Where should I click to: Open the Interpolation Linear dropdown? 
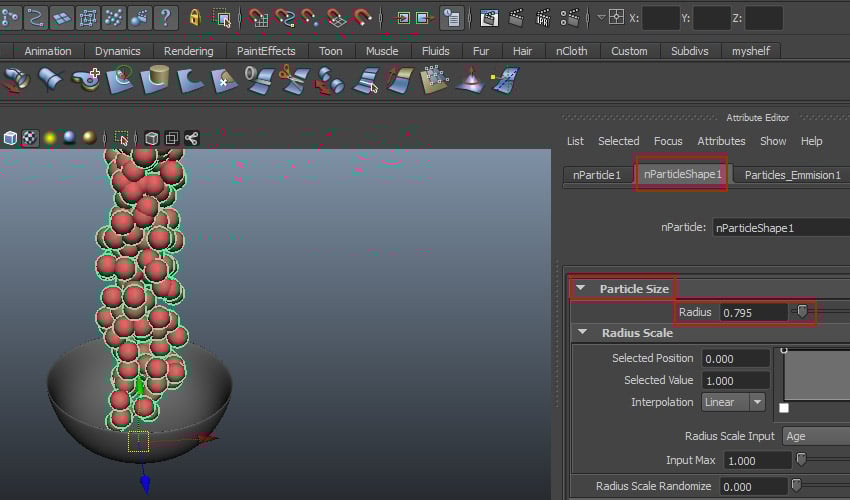(x=733, y=402)
